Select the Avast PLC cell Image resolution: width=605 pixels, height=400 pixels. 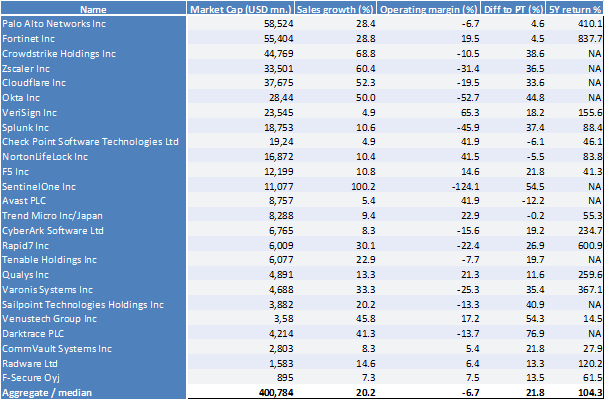coord(24,201)
